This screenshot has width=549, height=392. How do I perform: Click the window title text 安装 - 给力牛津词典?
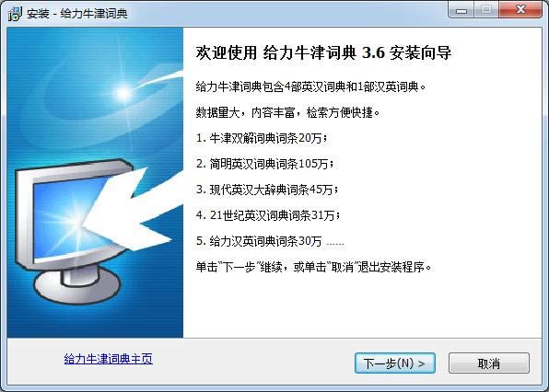click(x=77, y=14)
